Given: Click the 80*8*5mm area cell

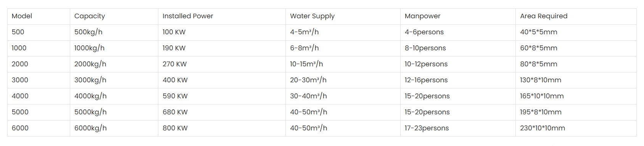Looking at the screenshot, I should pos(576,64).
